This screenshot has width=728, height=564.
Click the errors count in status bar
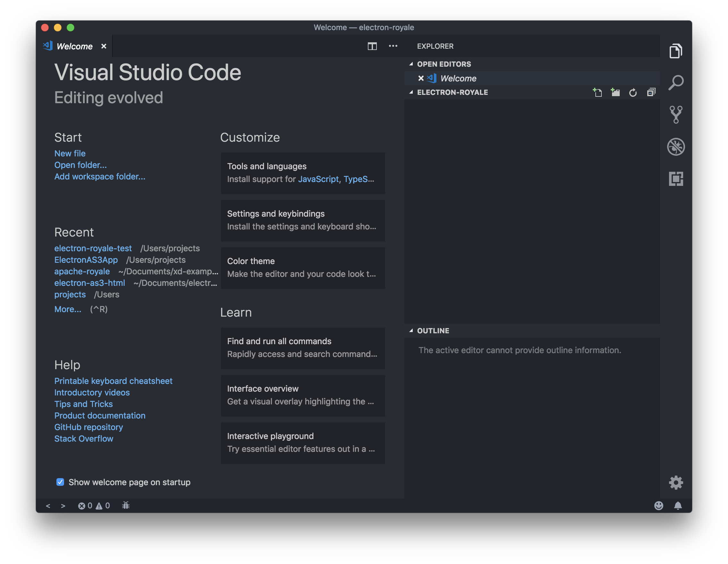click(85, 506)
